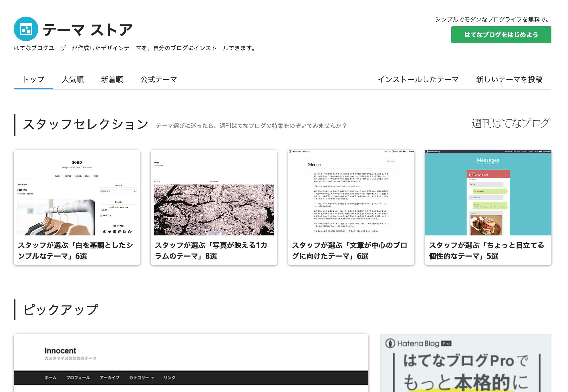The height and width of the screenshot is (392, 568).
Task: Click the Theme Store description text under the title
Action: (135, 48)
